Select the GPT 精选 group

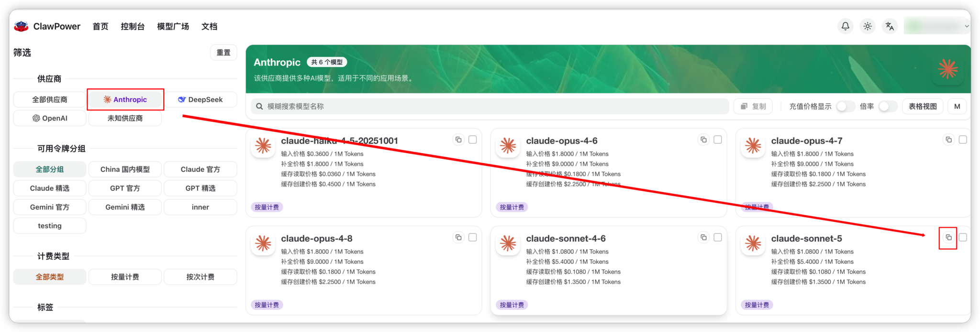(x=200, y=188)
